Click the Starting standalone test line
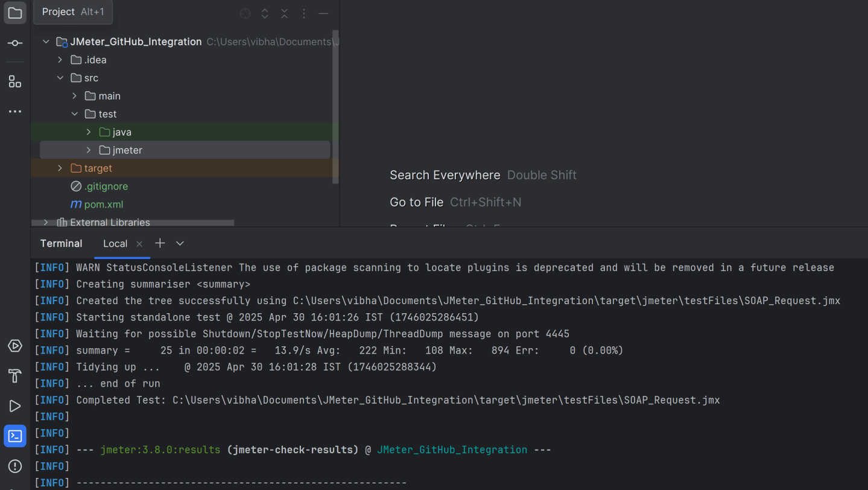This screenshot has width=868, height=490. coord(256,317)
